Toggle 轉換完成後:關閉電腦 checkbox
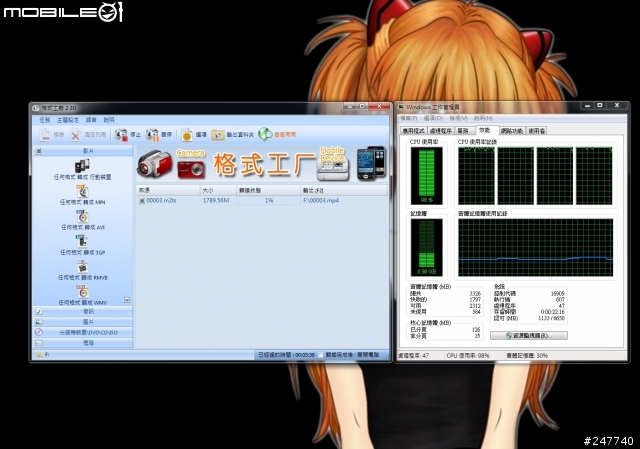The width and height of the screenshot is (640, 449). [320, 355]
